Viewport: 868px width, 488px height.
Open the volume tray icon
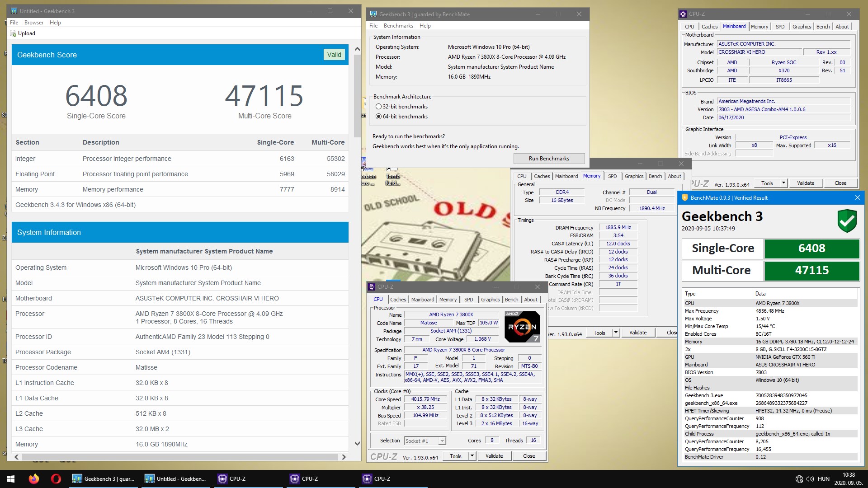point(810,479)
